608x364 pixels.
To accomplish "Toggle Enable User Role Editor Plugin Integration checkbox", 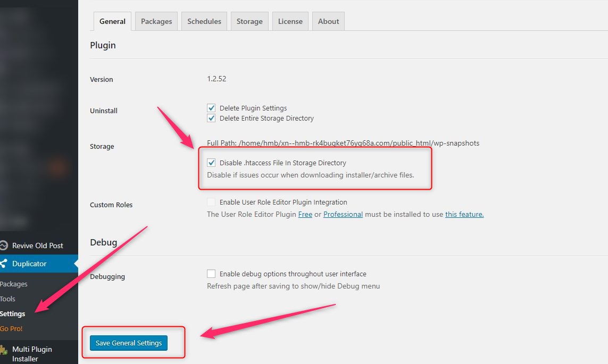I will (x=211, y=202).
